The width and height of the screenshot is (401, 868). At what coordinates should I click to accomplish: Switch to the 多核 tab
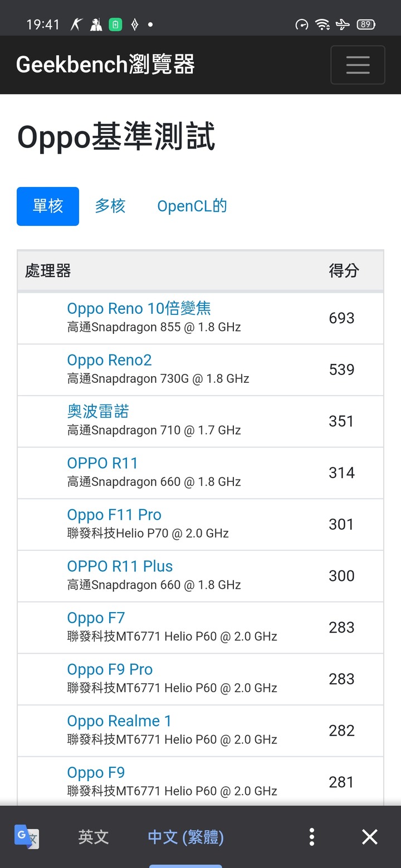coord(110,206)
